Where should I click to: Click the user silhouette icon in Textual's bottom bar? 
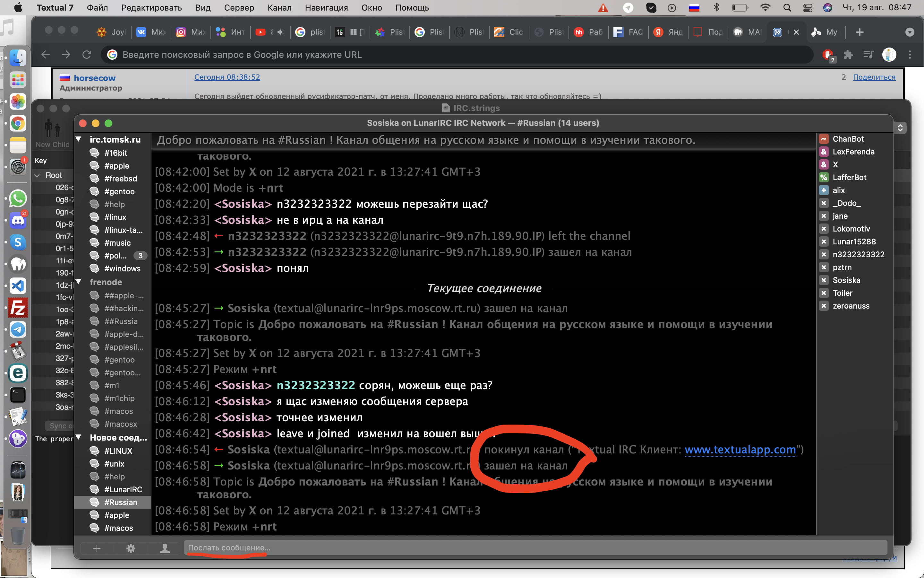coord(165,548)
